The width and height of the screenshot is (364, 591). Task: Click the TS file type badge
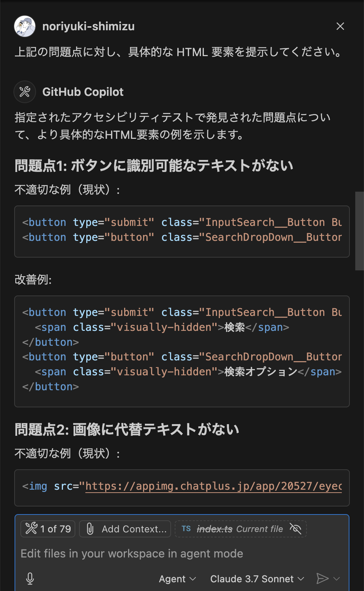pos(186,529)
